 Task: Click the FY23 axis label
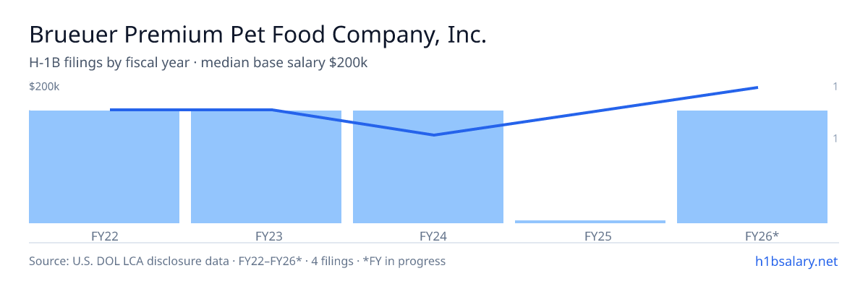pos(269,236)
